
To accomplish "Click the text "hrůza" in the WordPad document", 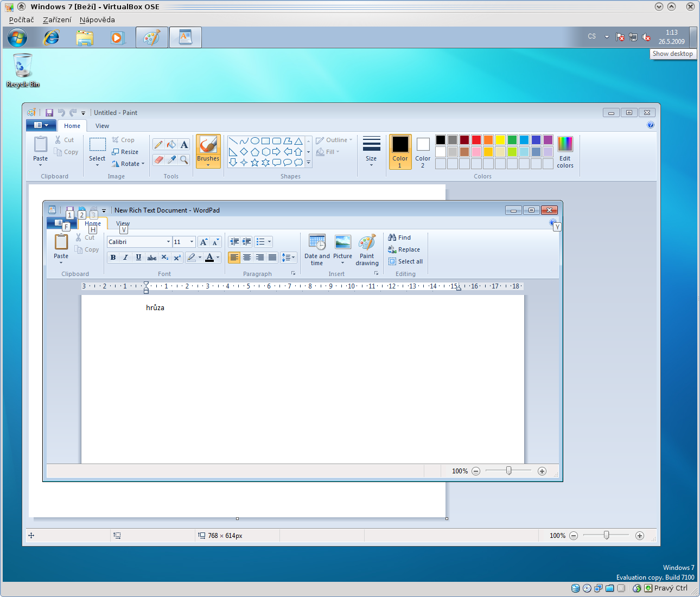I will click(155, 307).
